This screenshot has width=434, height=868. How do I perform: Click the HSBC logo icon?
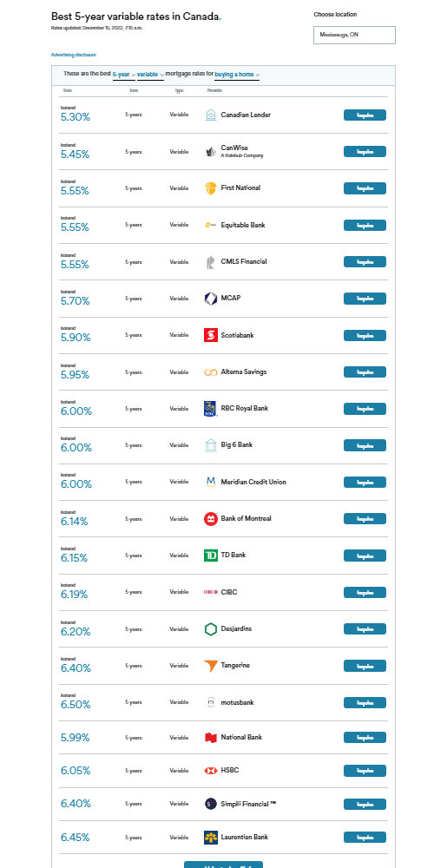coord(210,771)
